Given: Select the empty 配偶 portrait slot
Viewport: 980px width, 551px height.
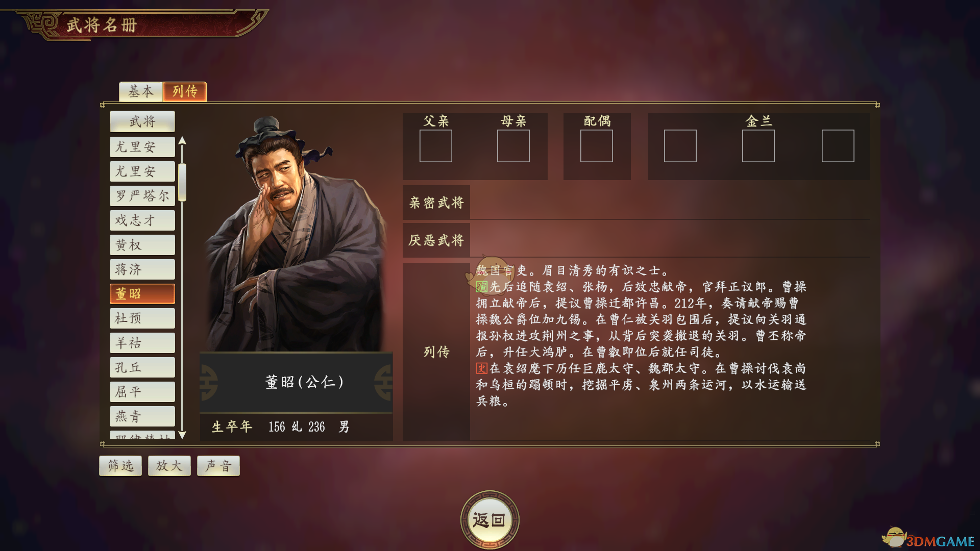Looking at the screenshot, I should 597,146.
